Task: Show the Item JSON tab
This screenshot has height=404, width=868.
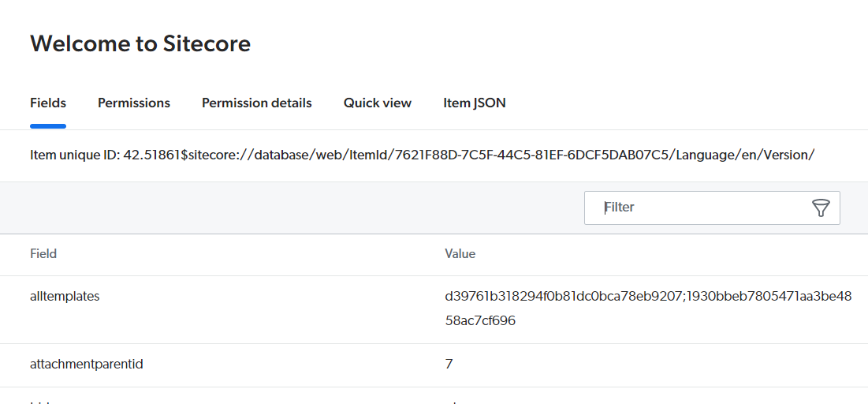Action: coord(475,103)
